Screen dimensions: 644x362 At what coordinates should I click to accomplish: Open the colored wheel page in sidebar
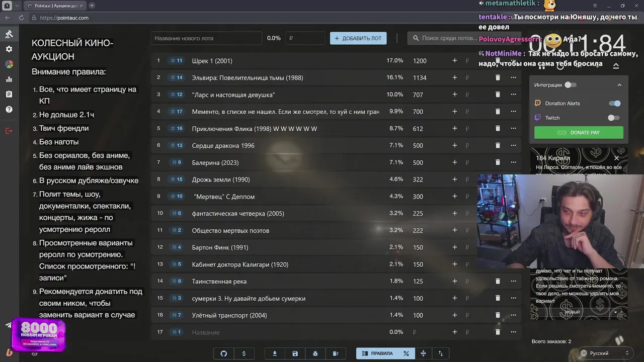(x=9, y=64)
